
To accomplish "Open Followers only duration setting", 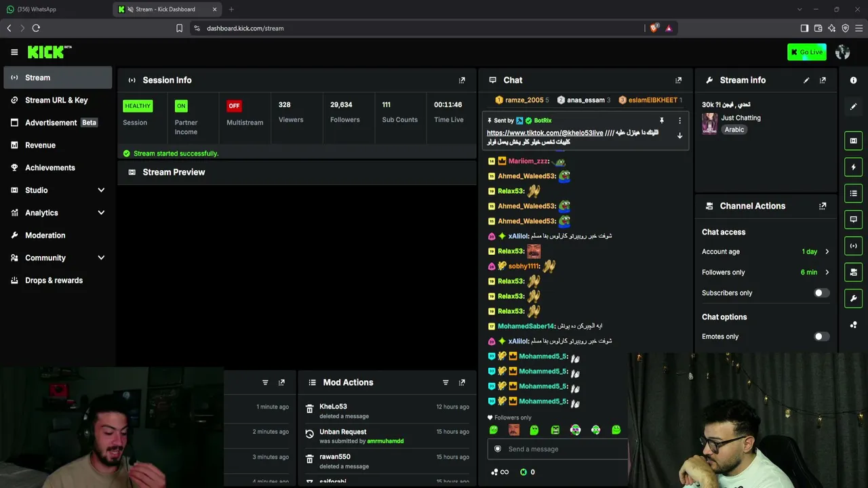I will click(766, 272).
